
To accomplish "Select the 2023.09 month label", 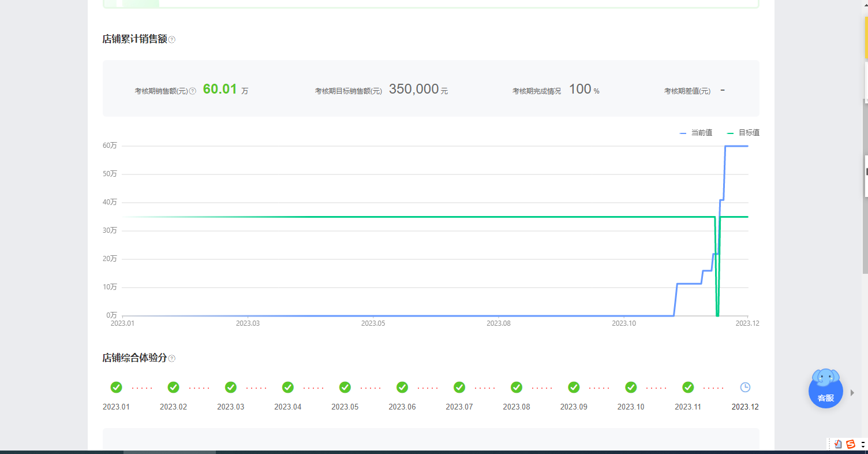I will tap(574, 407).
